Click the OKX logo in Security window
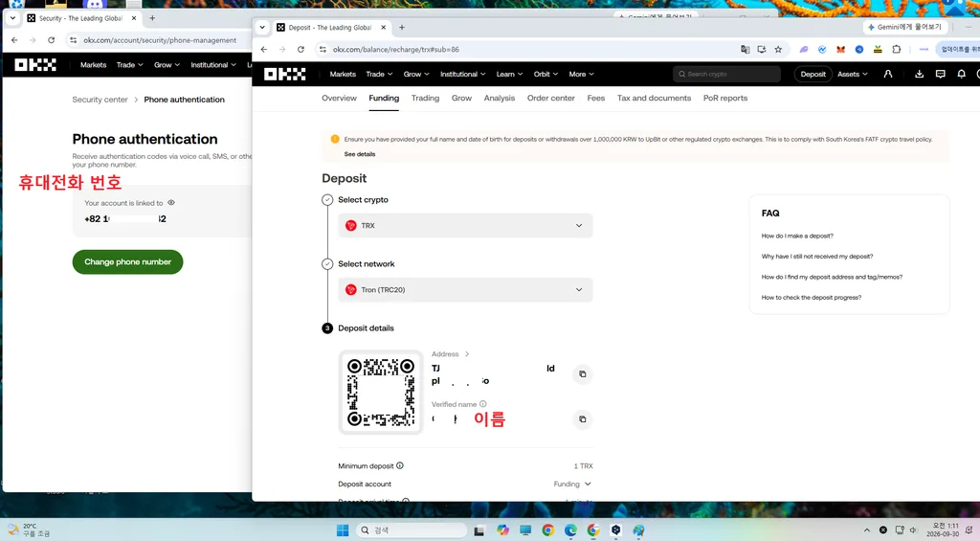This screenshot has height=541, width=980. (x=35, y=64)
